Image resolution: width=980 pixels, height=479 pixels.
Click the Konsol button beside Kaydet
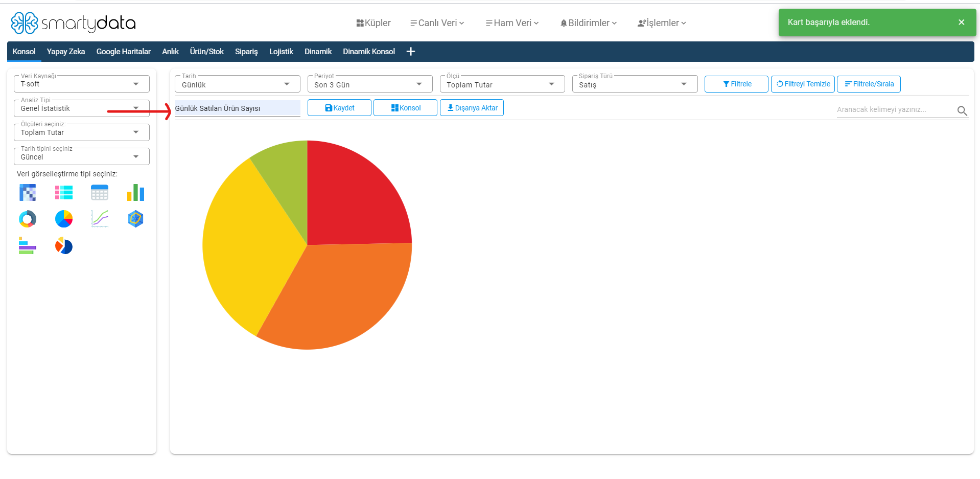point(405,108)
